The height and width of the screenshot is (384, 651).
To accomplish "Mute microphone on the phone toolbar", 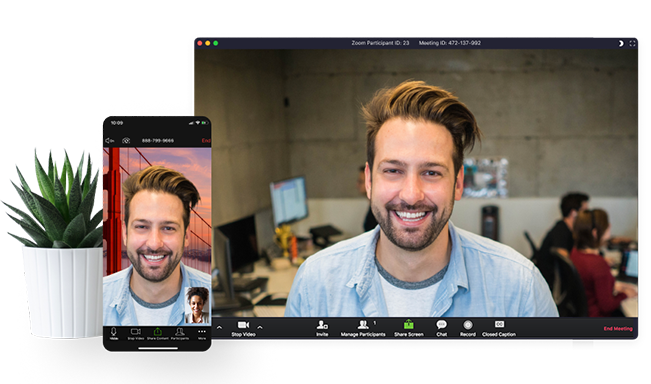I will click(113, 333).
